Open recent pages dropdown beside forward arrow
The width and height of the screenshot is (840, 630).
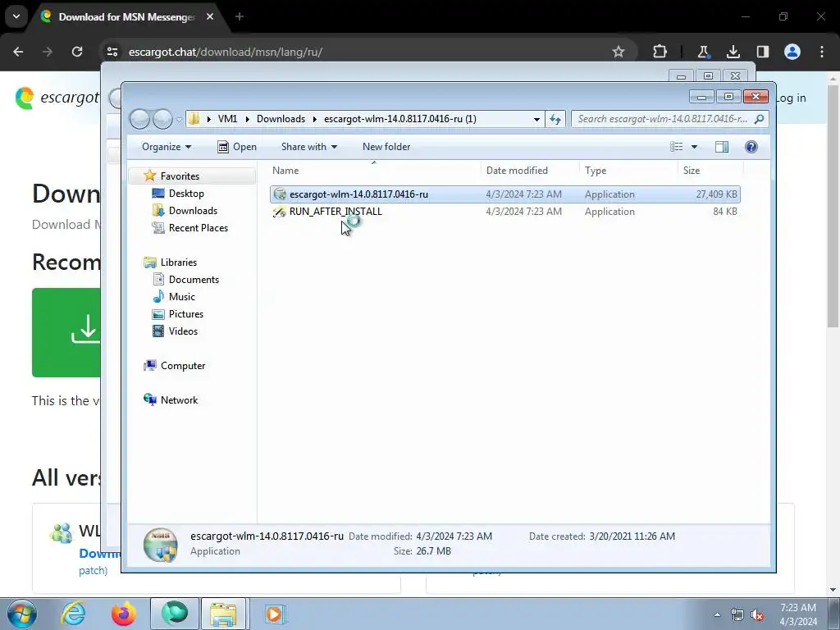180,120
